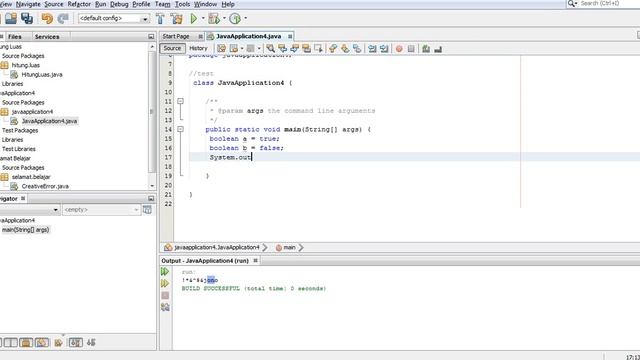Collapse Javadoc comment fold at line 11
Image resolution: width=640 pixels, height=360 pixels.
tap(180, 101)
